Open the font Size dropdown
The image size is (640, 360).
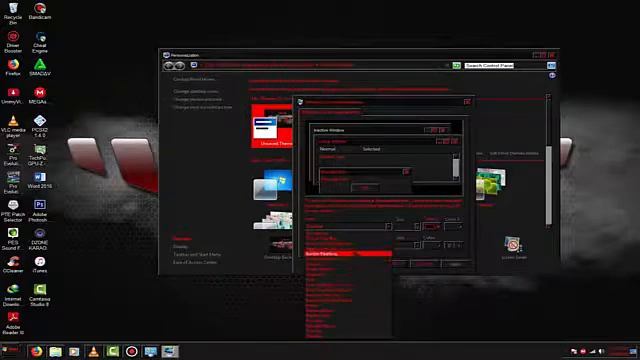417,245
